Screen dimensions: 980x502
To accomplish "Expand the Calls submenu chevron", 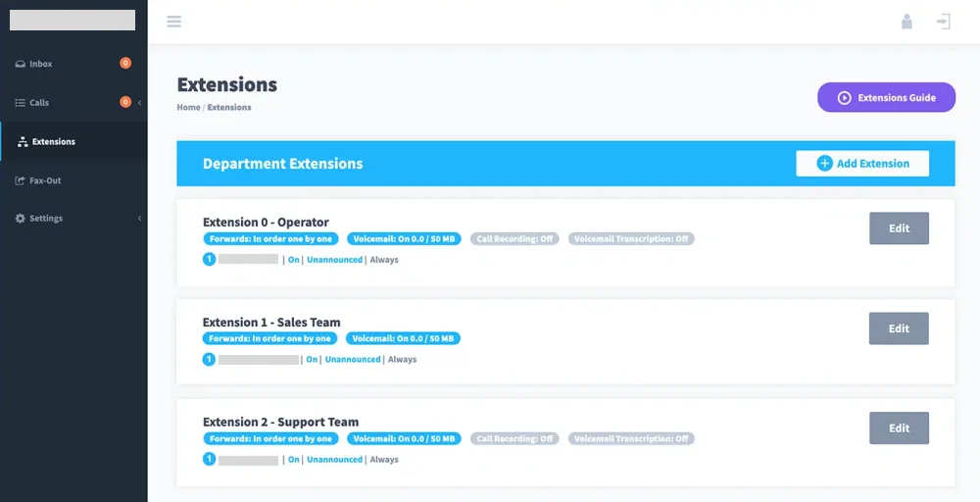I will coord(139,103).
